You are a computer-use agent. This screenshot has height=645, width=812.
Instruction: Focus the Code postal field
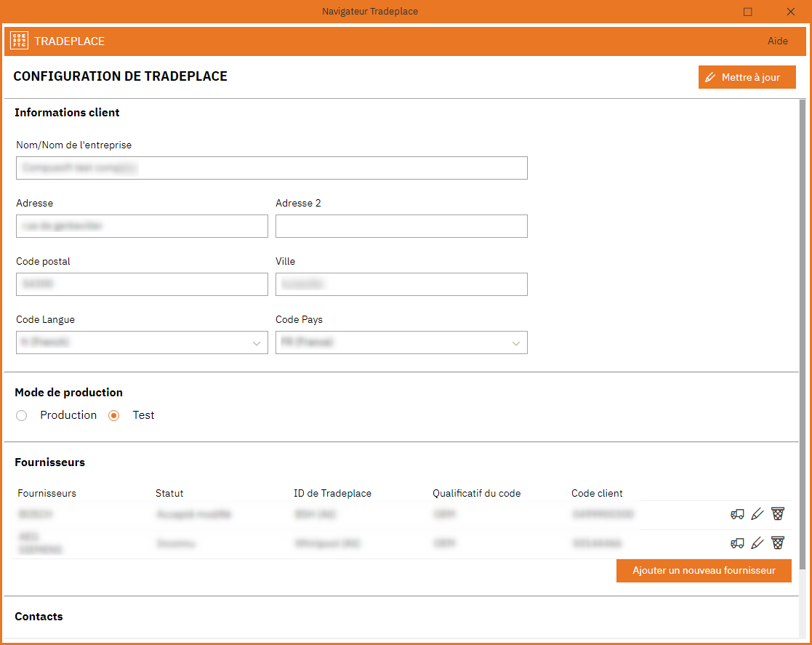click(x=141, y=284)
